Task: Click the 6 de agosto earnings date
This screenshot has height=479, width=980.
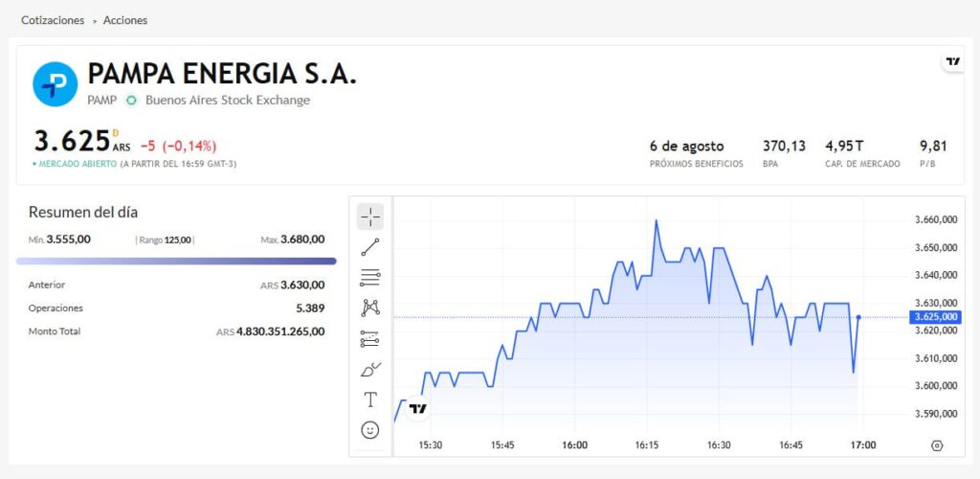Action: click(x=686, y=147)
